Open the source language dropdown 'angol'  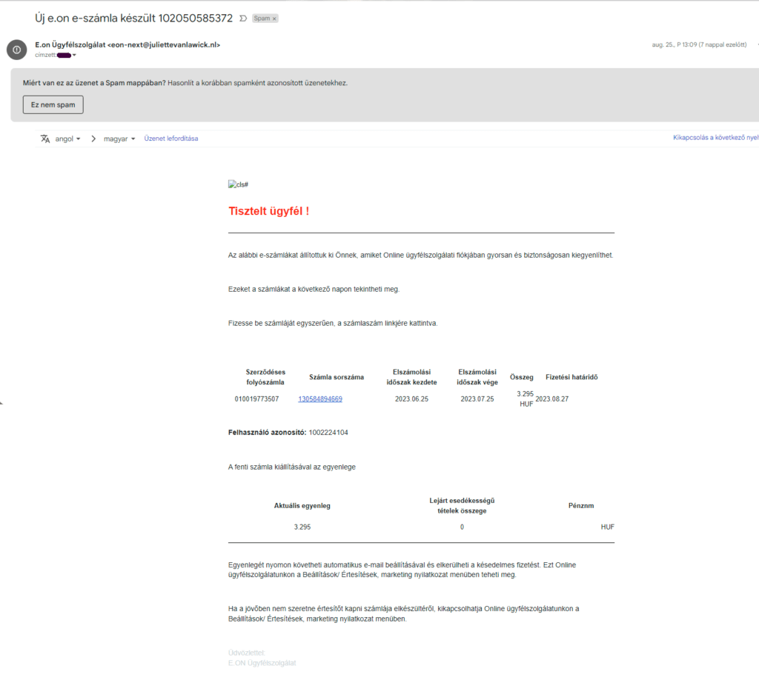point(68,139)
